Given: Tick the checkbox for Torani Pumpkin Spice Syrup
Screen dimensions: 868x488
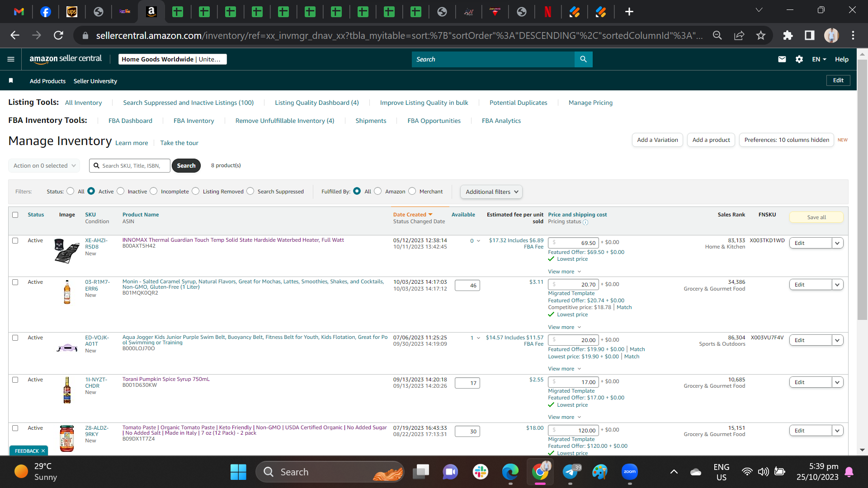Looking at the screenshot, I should (x=15, y=380).
